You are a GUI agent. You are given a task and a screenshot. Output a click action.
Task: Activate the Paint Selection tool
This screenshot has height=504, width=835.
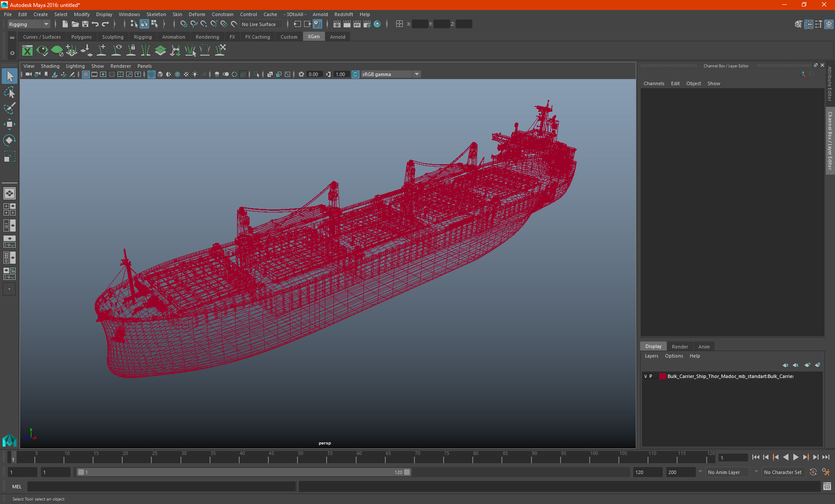(x=10, y=108)
